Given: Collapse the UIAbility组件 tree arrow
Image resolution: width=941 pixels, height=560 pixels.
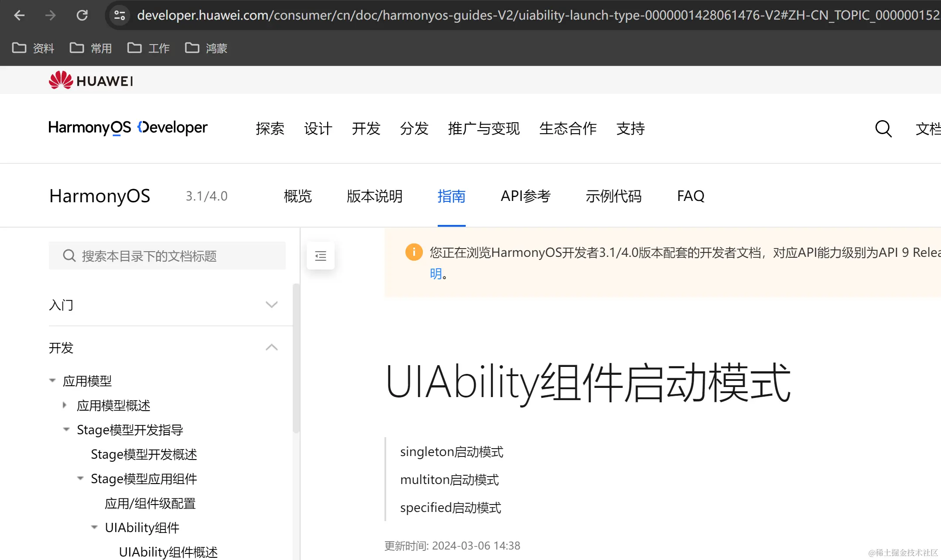Looking at the screenshot, I should [x=94, y=527].
